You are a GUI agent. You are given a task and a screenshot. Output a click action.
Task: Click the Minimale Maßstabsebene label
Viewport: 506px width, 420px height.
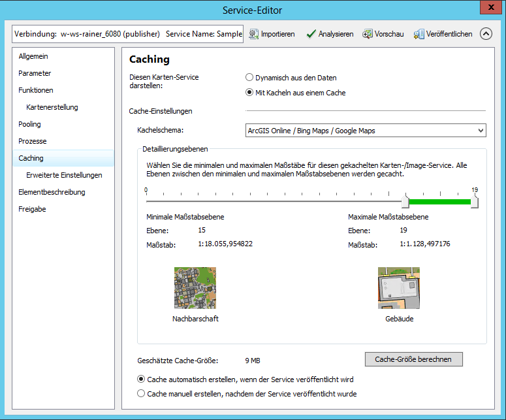click(185, 217)
